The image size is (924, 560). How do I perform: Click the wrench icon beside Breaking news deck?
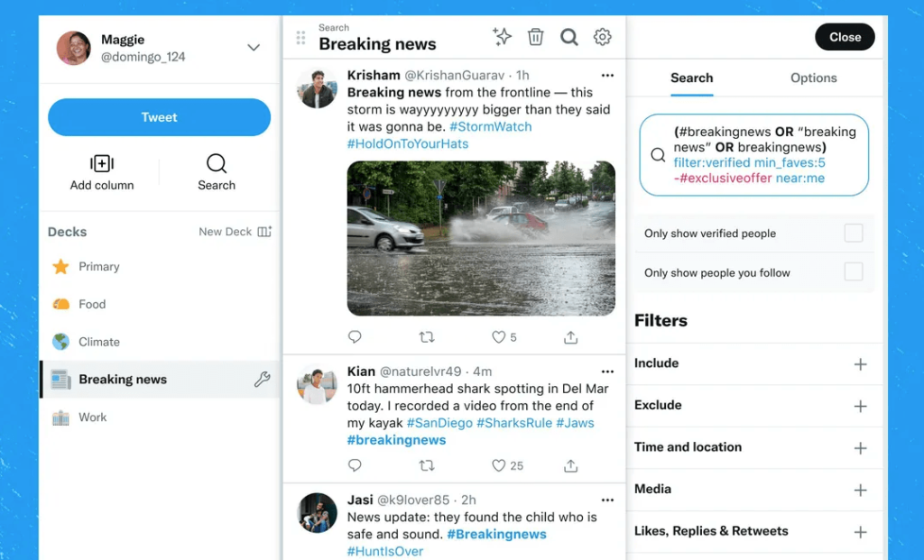point(263,380)
